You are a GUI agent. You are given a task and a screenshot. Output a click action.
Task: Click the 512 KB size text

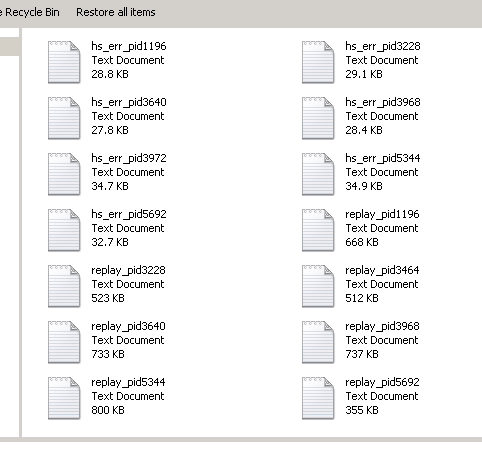[362, 298]
